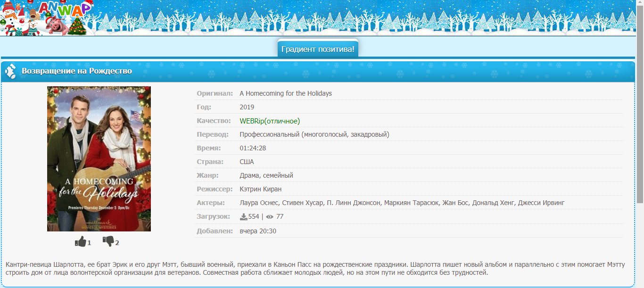Click the duration value 01:24:28
The height and width of the screenshot is (288, 644).
pyautogui.click(x=253, y=148)
